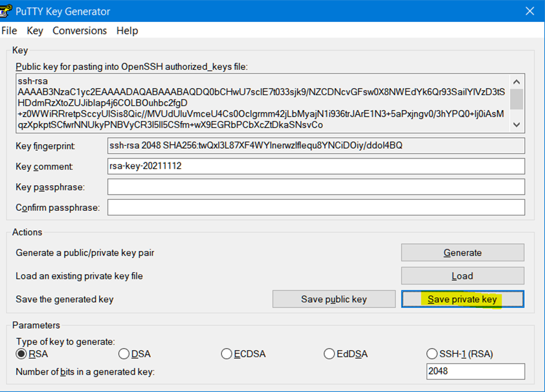Click 'Number of bits in a generated key:' label
Screen dimensions: 545x392
[x=85, y=372]
